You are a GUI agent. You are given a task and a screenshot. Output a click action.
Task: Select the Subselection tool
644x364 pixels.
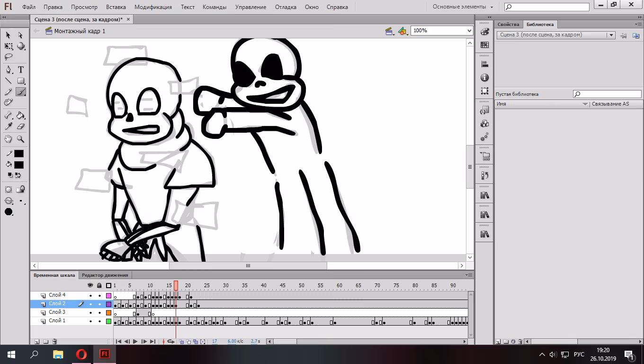coord(20,35)
